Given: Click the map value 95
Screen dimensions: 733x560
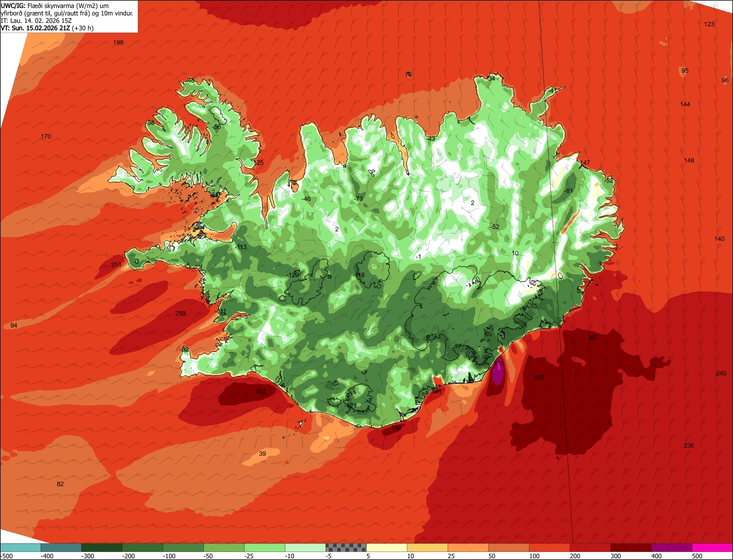Looking at the screenshot, I should tap(685, 70).
